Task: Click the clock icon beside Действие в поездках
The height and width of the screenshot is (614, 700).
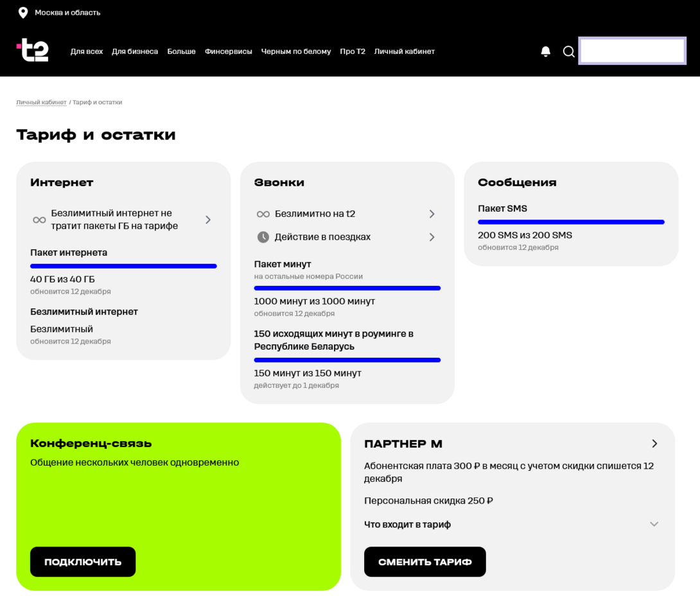Action: (263, 237)
